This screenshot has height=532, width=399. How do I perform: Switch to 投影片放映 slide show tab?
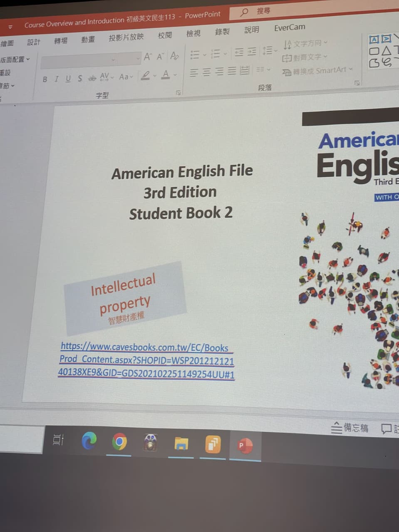click(126, 37)
